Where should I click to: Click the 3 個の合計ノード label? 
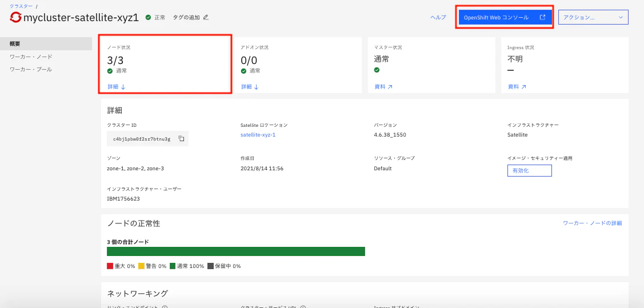coord(128,242)
